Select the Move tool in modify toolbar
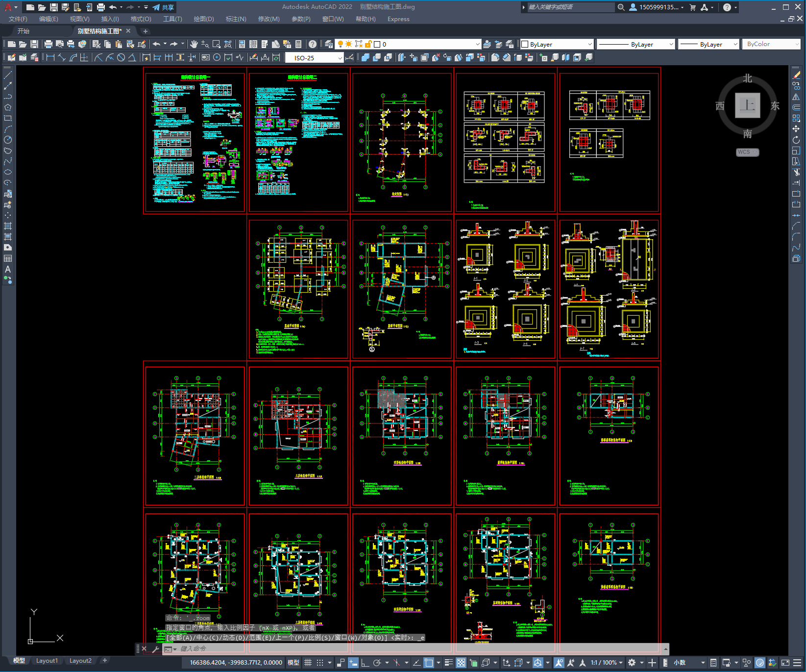 tap(796, 129)
